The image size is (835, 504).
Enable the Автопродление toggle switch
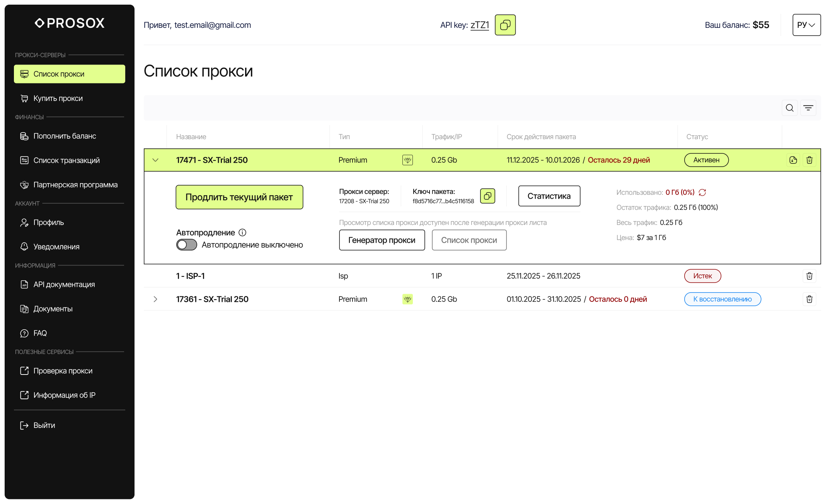coord(186,245)
